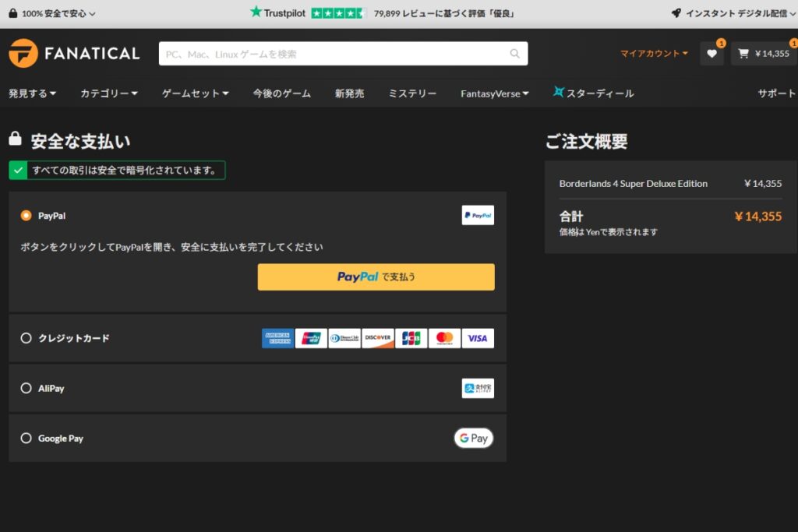Open the ミステリー menu item
This screenshot has height=532, width=798.
click(412, 93)
